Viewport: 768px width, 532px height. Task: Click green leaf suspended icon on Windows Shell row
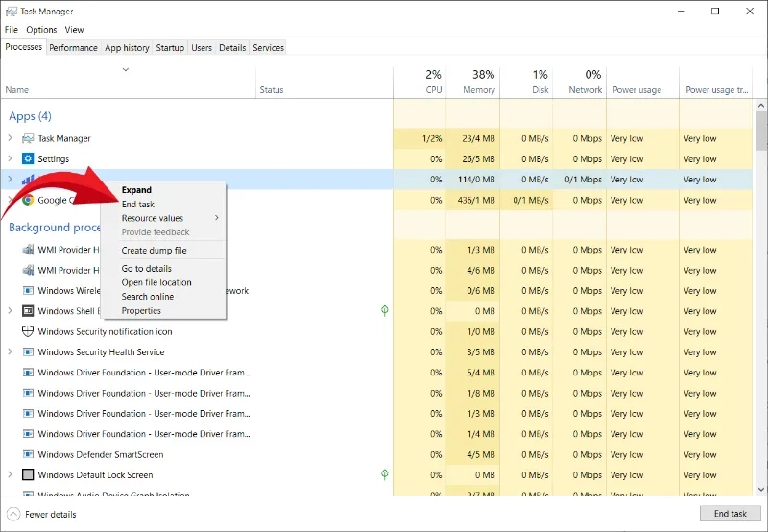click(385, 310)
